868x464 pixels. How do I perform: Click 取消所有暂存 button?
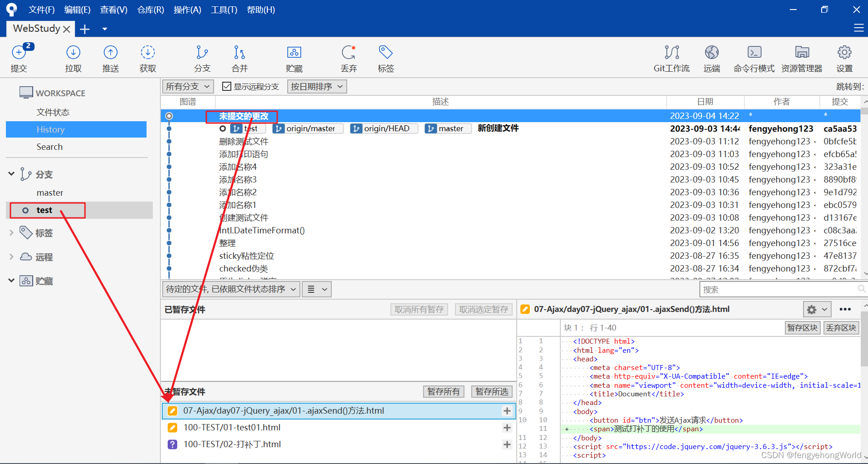[419, 309]
